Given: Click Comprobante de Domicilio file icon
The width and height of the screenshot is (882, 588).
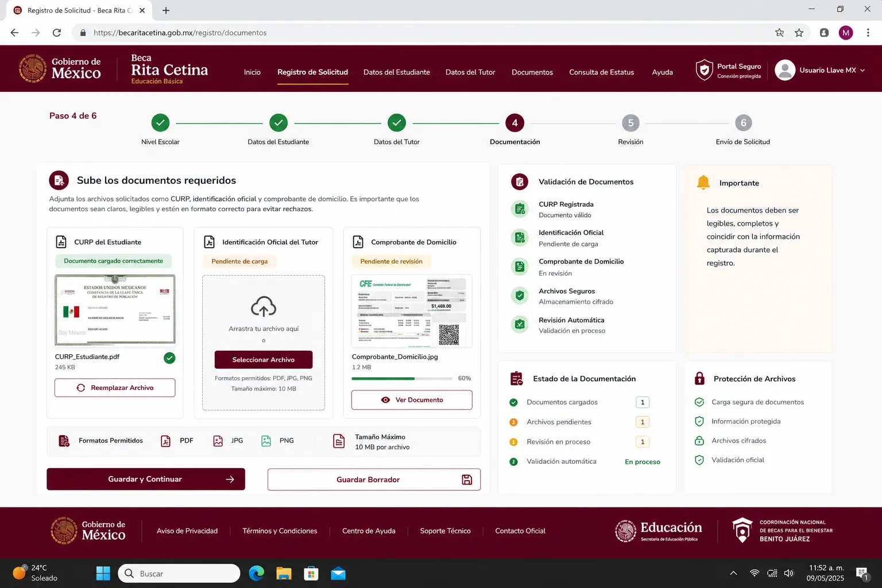Looking at the screenshot, I should pos(358,242).
